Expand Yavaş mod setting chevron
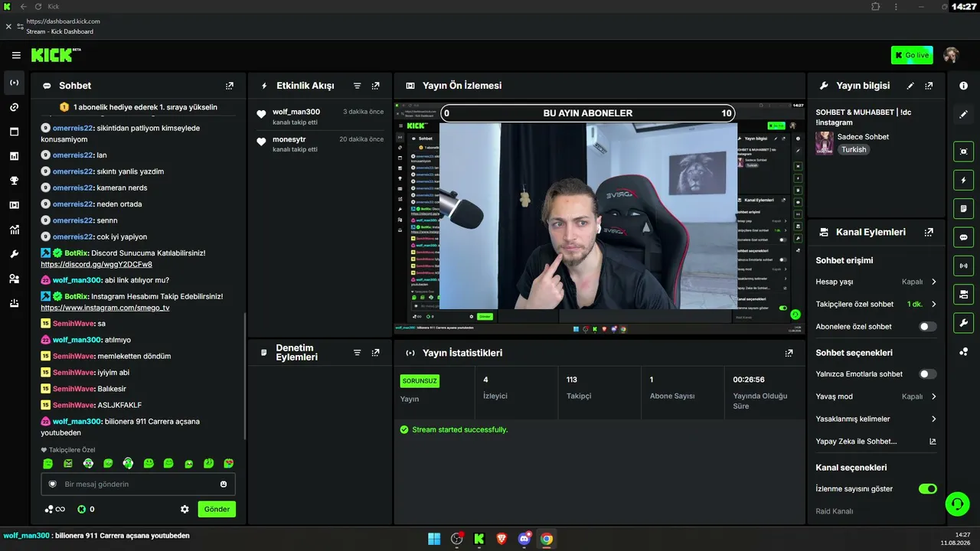This screenshot has width=980, height=551. (x=933, y=396)
